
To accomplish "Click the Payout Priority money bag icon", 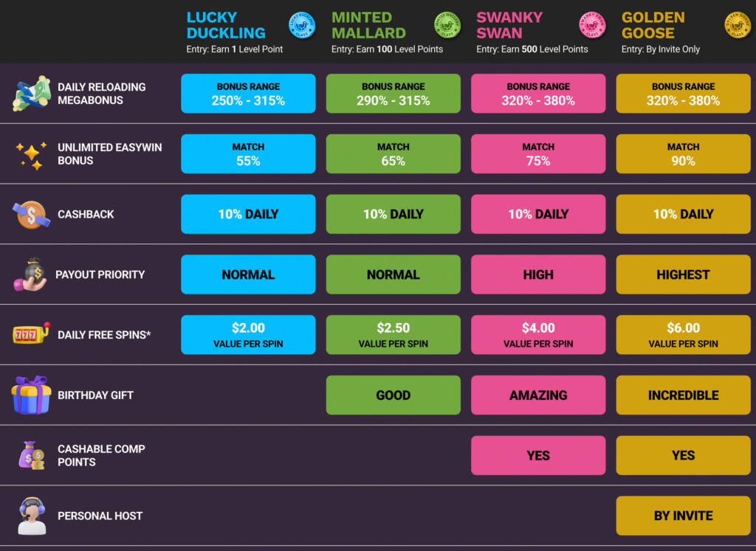I will pos(30,274).
